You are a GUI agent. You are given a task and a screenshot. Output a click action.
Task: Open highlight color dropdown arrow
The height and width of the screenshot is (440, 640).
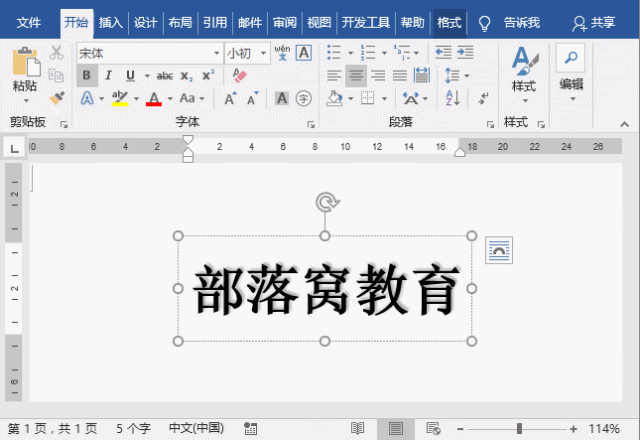(136, 99)
